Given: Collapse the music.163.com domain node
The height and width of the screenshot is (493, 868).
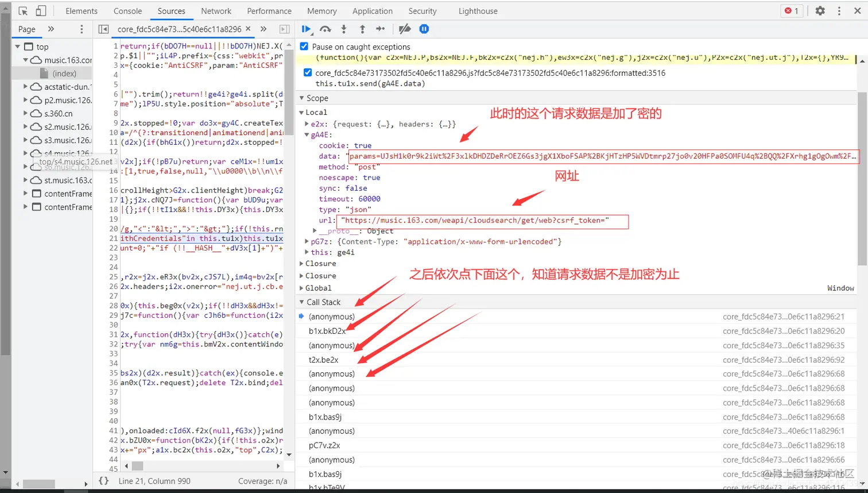Looking at the screenshot, I should coord(25,60).
